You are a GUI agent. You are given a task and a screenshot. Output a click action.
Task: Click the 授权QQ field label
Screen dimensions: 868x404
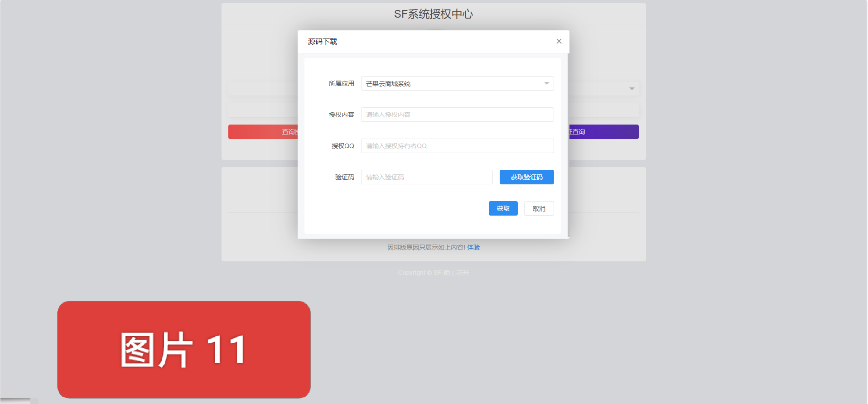pyautogui.click(x=342, y=146)
